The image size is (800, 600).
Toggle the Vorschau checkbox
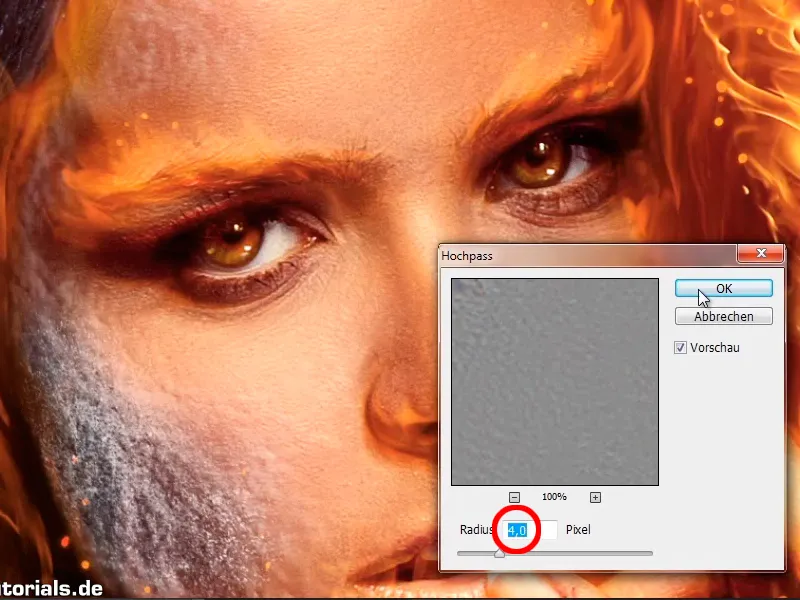click(x=680, y=348)
